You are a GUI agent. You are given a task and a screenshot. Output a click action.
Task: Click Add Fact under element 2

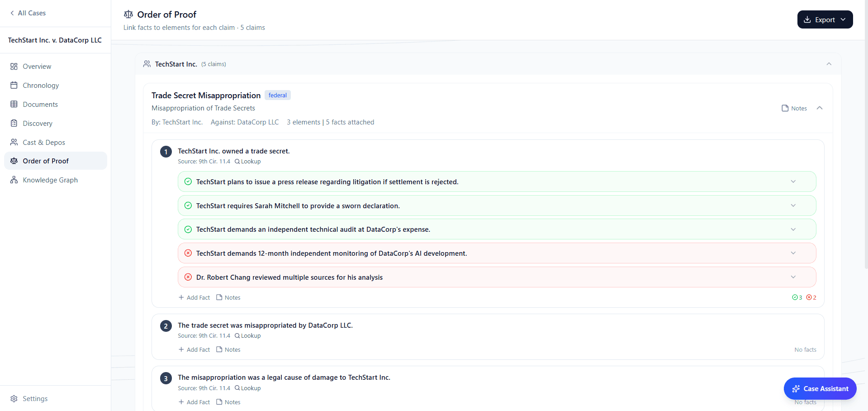click(194, 350)
